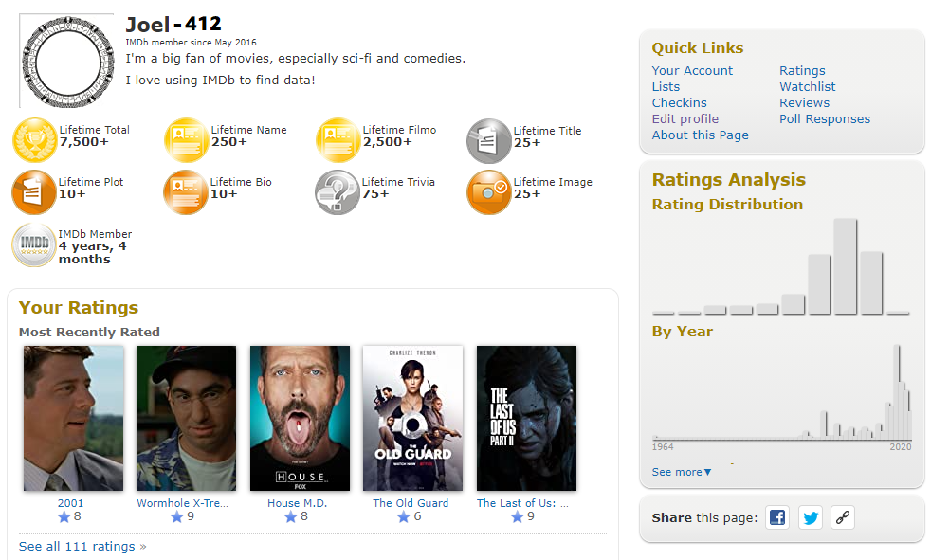Open Edit profile link
Viewport: 931px width, 560px height.
click(x=685, y=118)
